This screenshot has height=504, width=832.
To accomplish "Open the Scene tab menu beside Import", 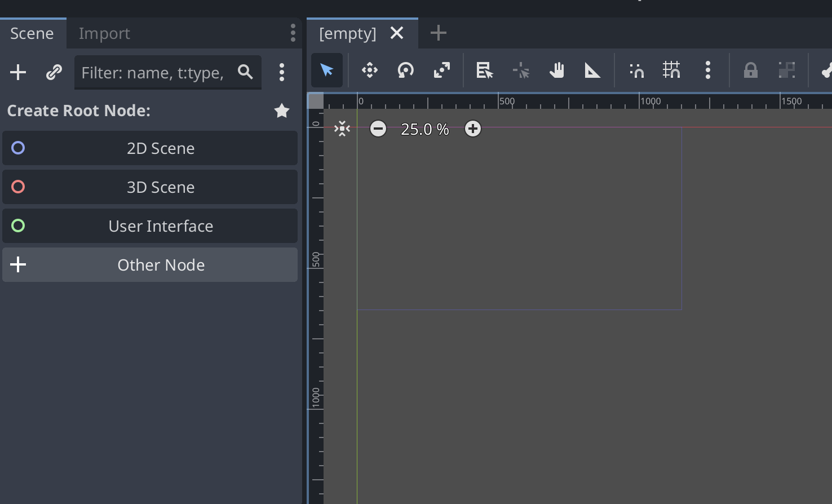I will (x=293, y=33).
